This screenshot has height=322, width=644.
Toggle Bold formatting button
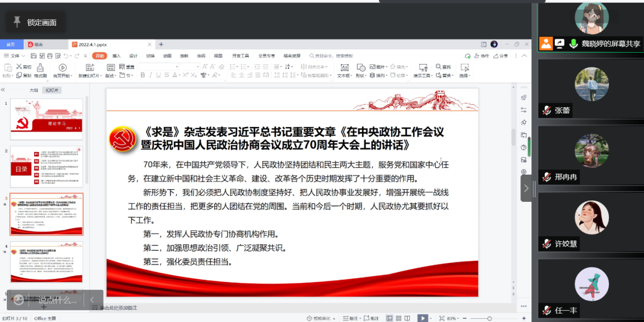[x=142, y=75]
